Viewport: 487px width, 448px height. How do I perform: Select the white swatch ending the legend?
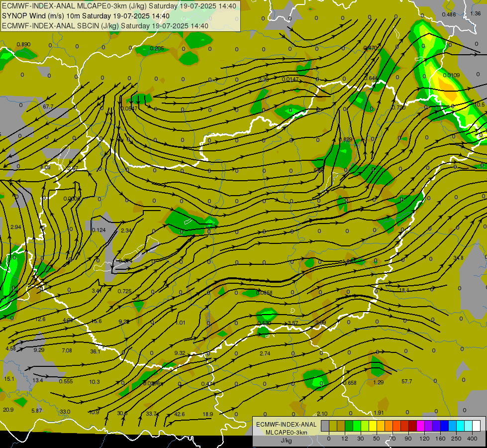pos(476,426)
